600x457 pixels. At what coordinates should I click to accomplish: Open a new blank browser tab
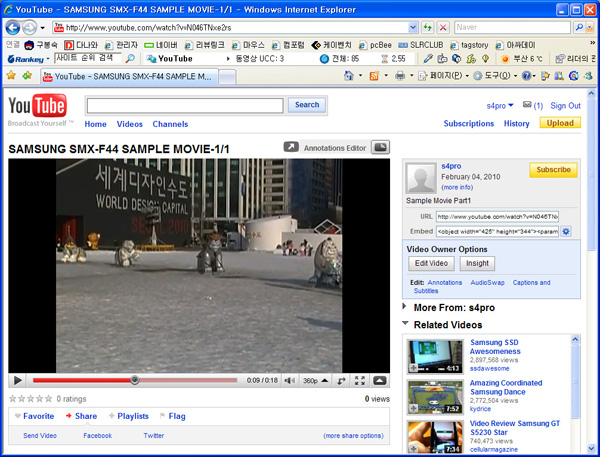(227, 77)
